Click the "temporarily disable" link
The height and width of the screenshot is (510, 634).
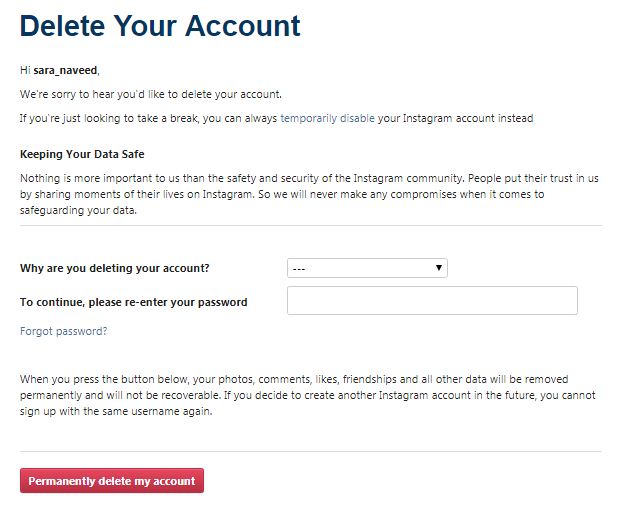327,118
